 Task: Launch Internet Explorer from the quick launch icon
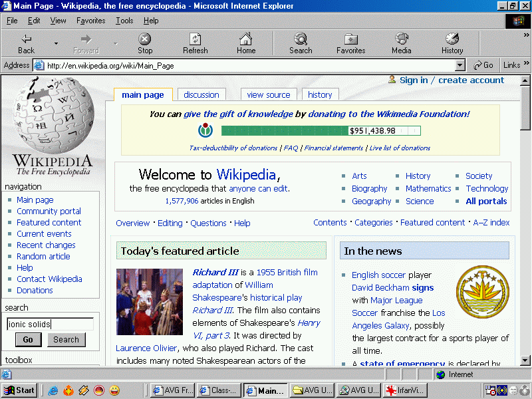(53, 390)
